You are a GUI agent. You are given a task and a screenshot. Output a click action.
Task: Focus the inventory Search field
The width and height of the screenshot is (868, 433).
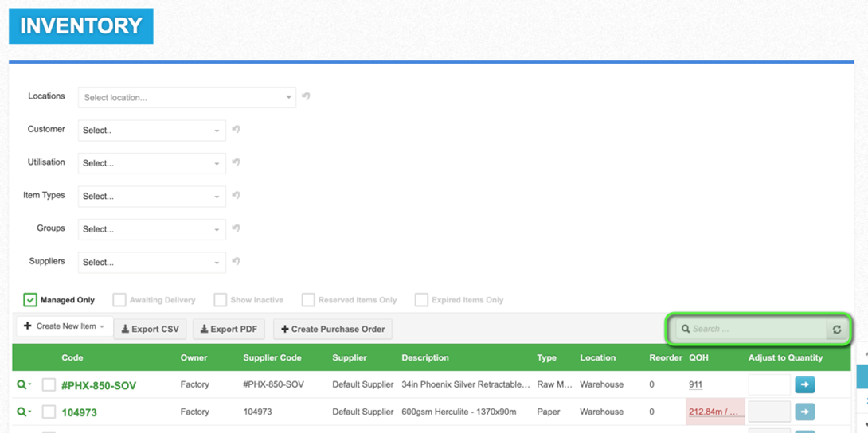tap(752, 329)
